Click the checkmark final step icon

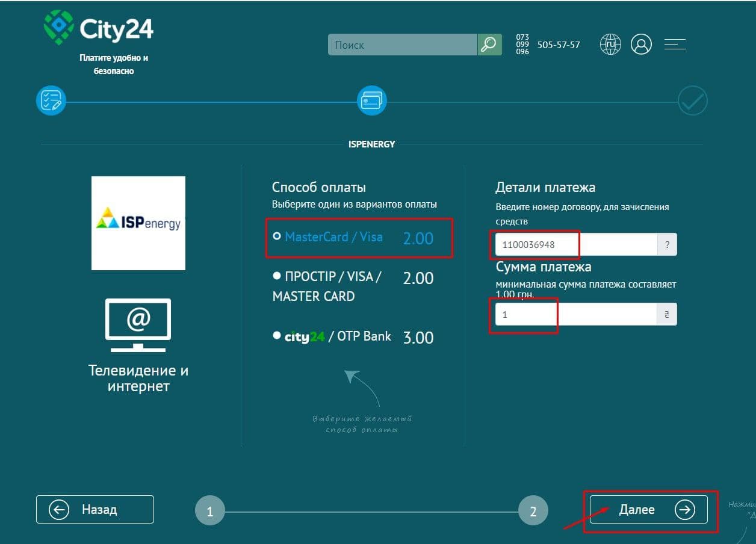pyautogui.click(x=693, y=101)
